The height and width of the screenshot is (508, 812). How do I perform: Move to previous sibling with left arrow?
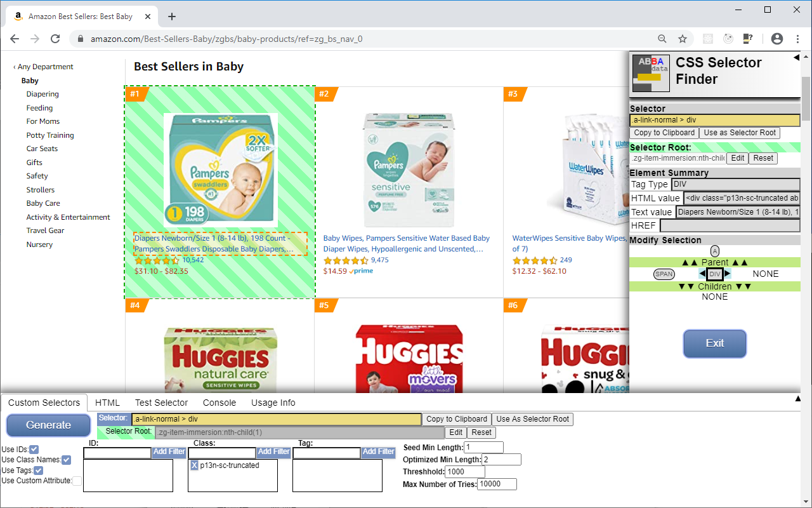tap(702, 274)
